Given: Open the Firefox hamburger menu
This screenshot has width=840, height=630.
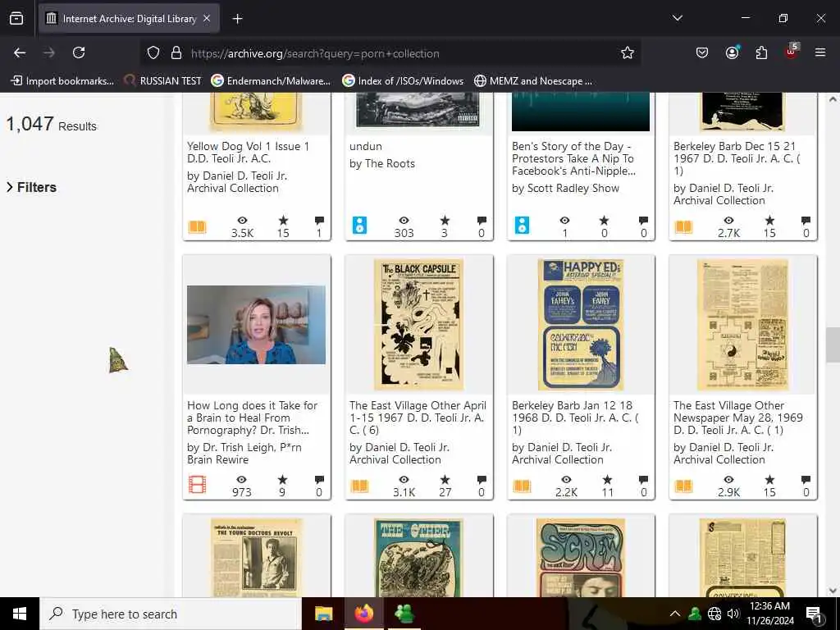Looking at the screenshot, I should pyautogui.click(x=820, y=52).
